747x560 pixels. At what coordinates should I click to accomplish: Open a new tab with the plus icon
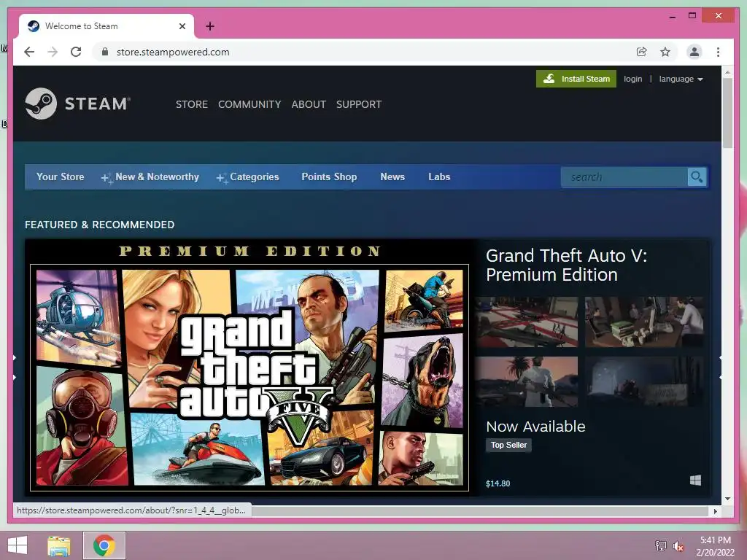coord(210,26)
